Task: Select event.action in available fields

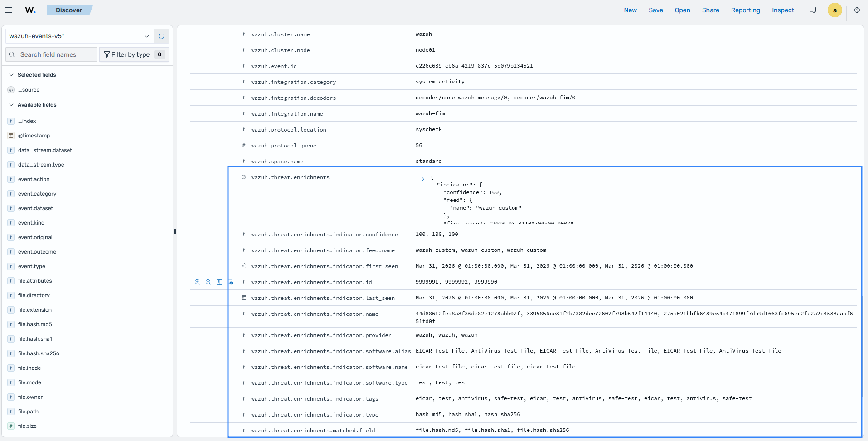Action: coord(34,179)
